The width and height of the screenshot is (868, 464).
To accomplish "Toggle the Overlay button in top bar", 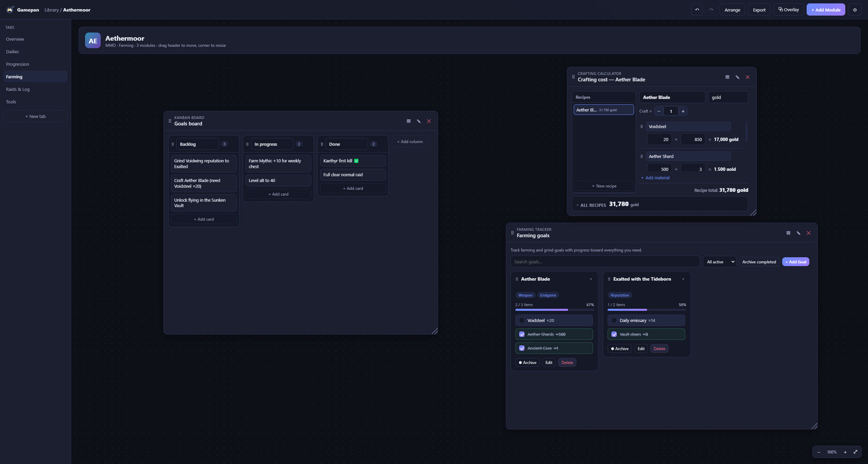I will pos(788,9).
